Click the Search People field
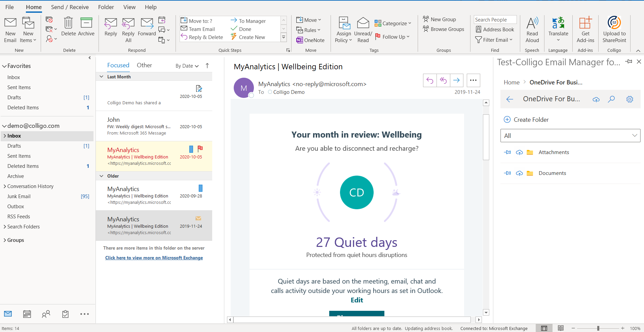This screenshot has width=644, height=332. point(495,20)
